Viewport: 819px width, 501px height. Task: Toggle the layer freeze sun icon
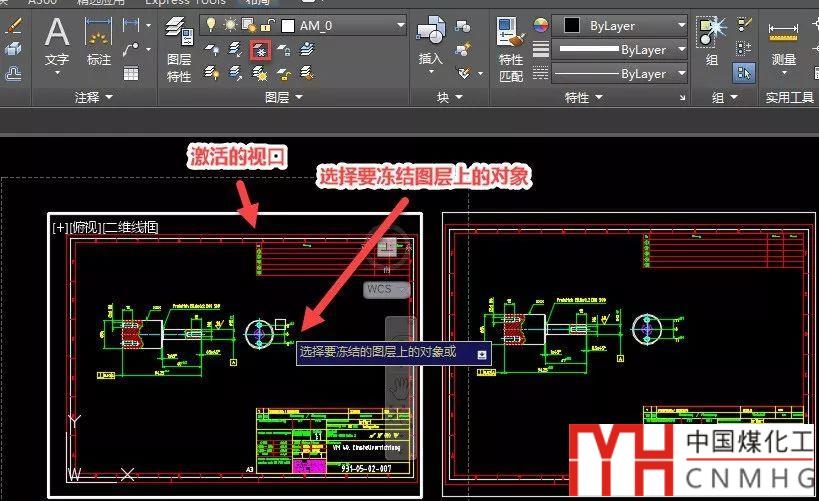tap(231, 25)
